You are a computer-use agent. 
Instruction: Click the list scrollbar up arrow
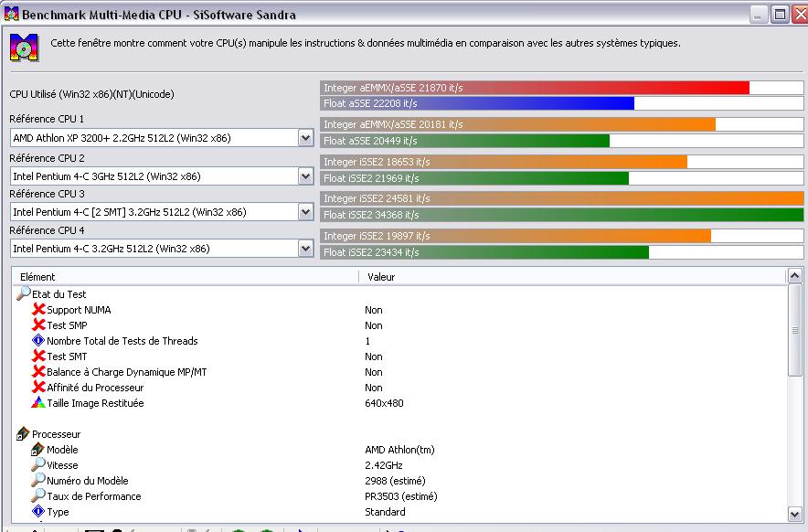click(x=794, y=276)
